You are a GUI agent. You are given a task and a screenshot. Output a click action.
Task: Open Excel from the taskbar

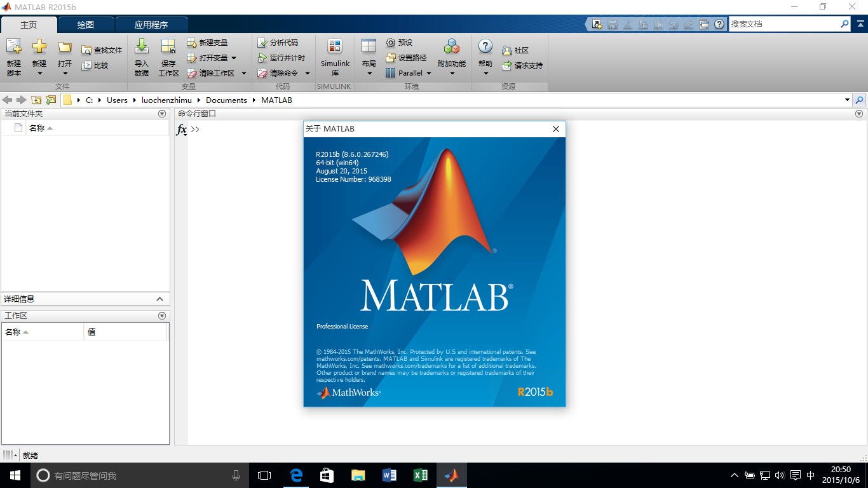[x=420, y=475]
